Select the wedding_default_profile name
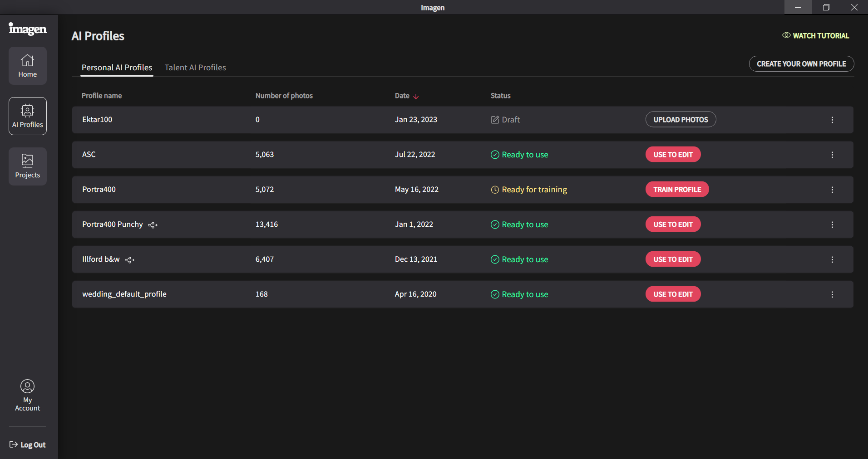Screen dimensions: 868x459 [124, 294]
